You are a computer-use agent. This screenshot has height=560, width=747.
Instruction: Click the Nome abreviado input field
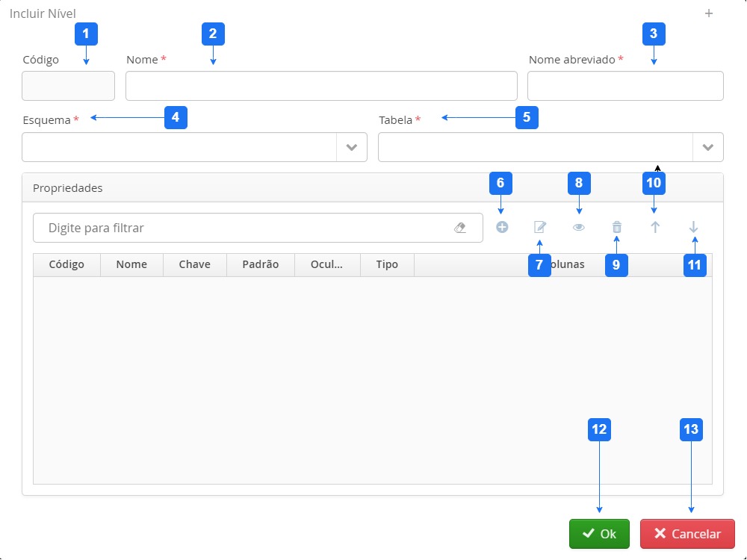(625, 86)
